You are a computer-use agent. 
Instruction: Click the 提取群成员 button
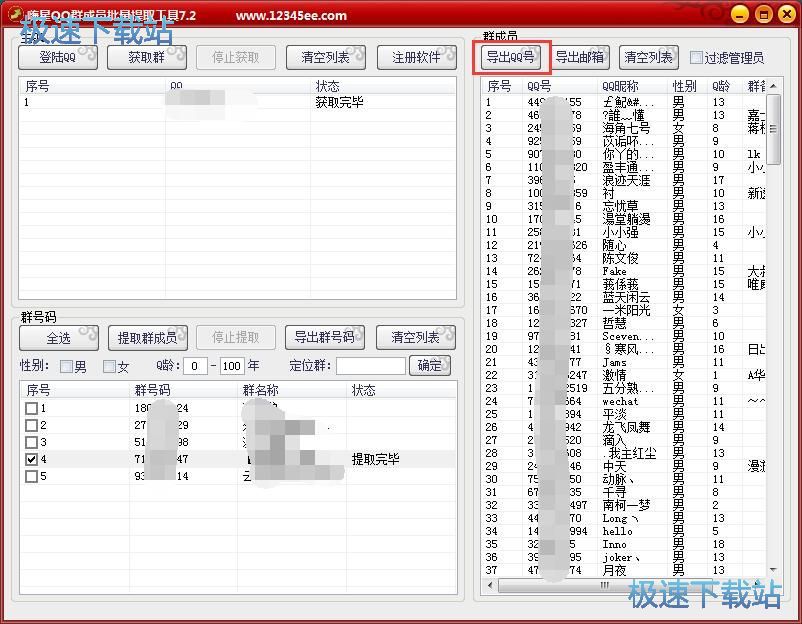148,338
